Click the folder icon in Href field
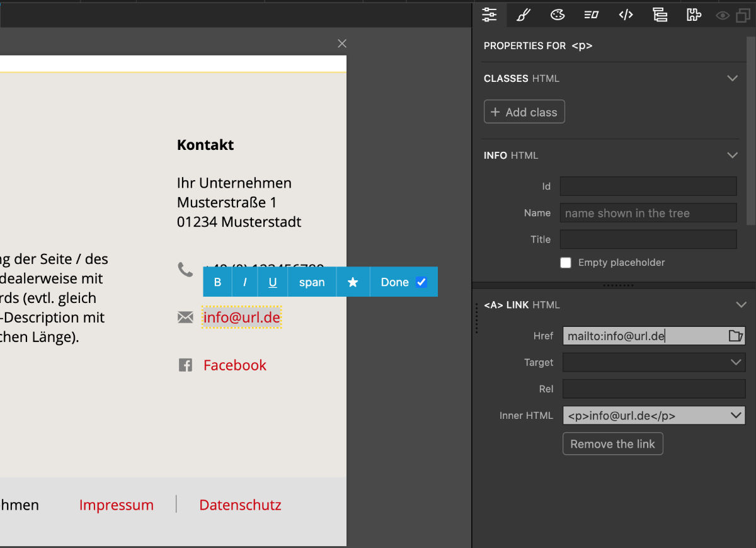The height and width of the screenshot is (548, 756). pyautogui.click(x=735, y=336)
